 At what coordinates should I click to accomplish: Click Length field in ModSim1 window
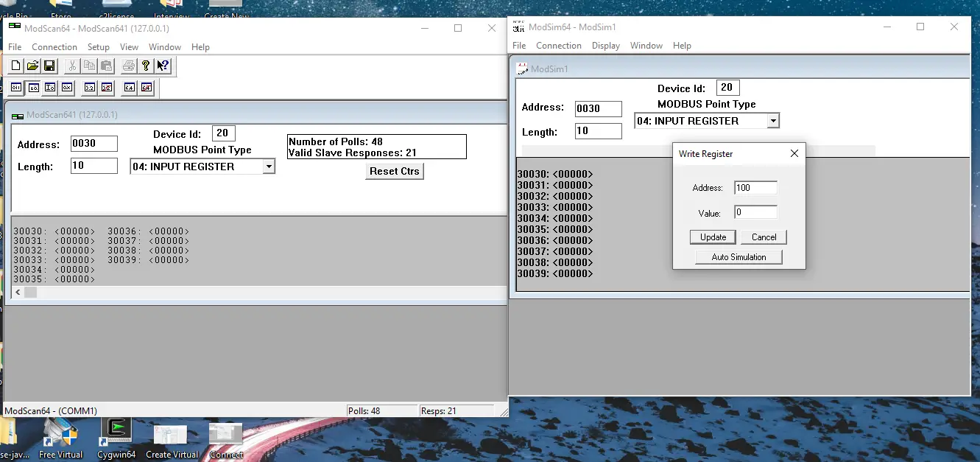pos(599,131)
